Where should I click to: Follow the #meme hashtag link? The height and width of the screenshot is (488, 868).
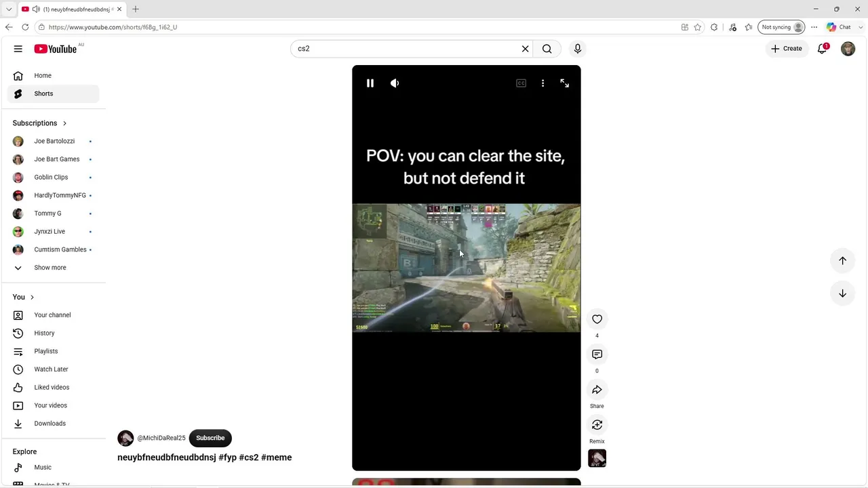tap(277, 457)
